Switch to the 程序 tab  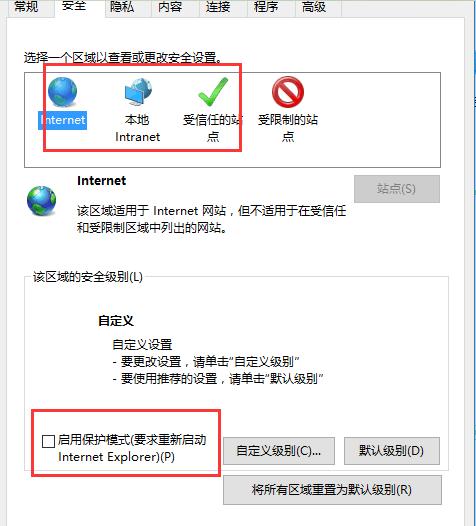pos(266,7)
